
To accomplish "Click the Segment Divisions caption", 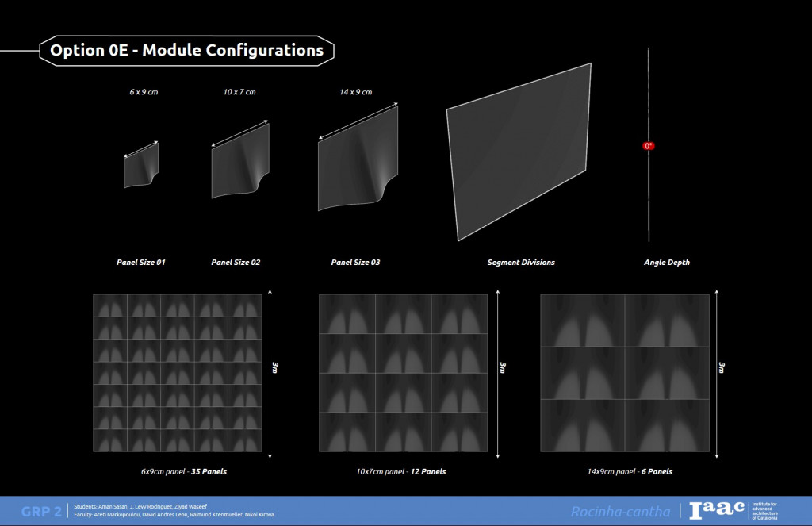I will pos(521,262).
